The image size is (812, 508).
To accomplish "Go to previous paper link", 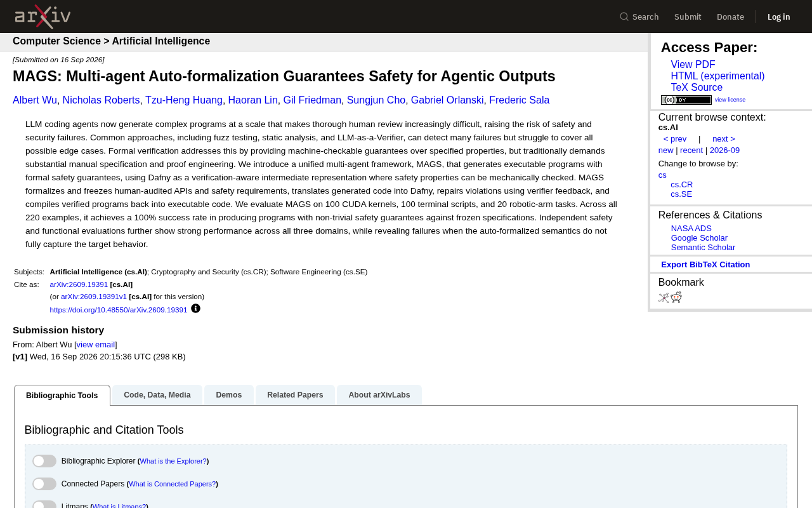I will click(x=675, y=139).
